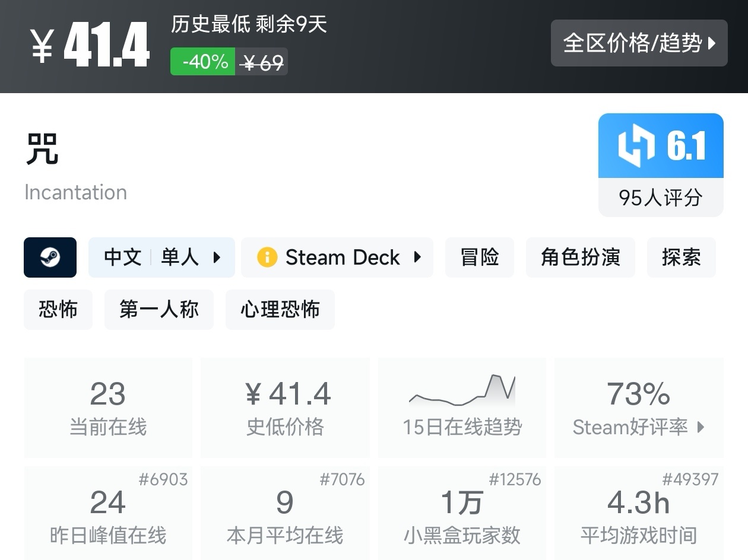Click the 平均游戏时间 stat card
The width and height of the screenshot is (748, 560).
638,513
